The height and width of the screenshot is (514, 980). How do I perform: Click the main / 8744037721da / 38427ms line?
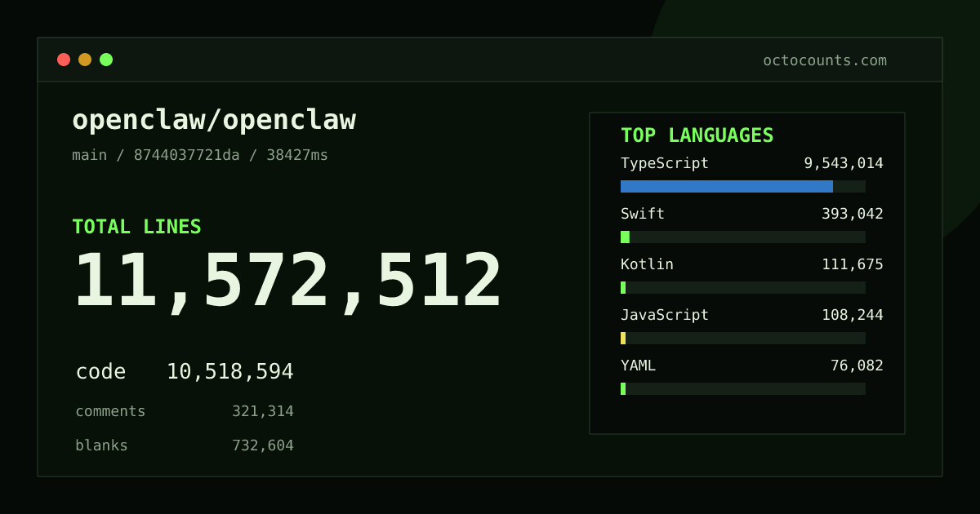point(200,155)
